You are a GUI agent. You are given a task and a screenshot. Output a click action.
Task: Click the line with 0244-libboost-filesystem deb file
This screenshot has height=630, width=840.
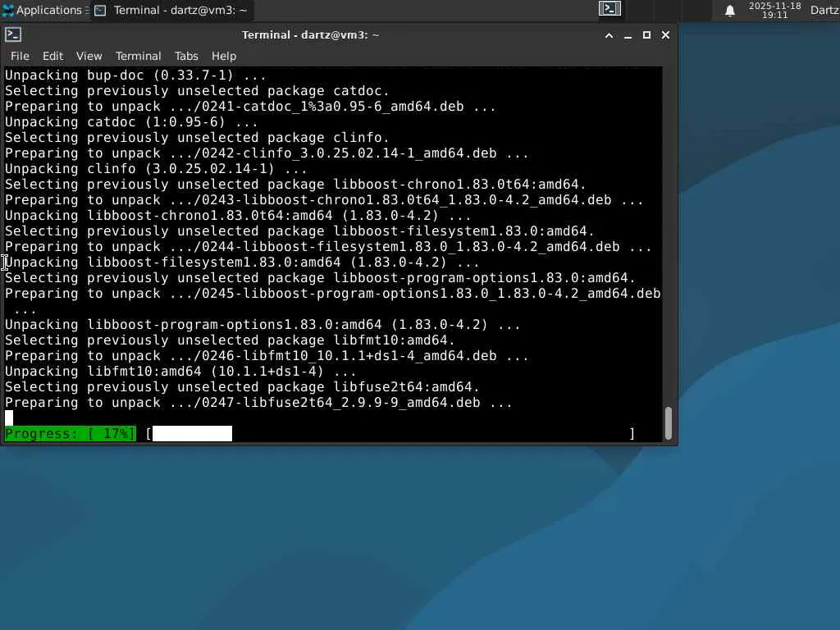coord(328,246)
